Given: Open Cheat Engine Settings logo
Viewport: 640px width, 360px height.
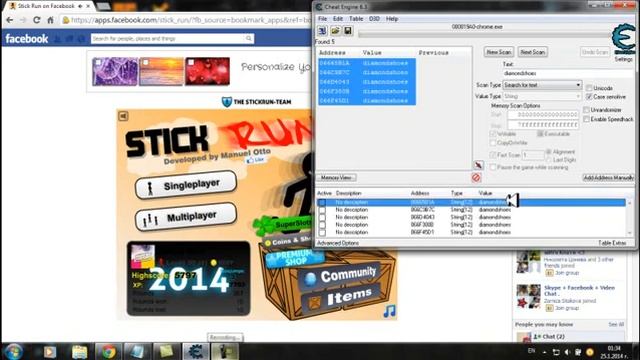Looking at the screenshot, I should [x=624, y=40].
